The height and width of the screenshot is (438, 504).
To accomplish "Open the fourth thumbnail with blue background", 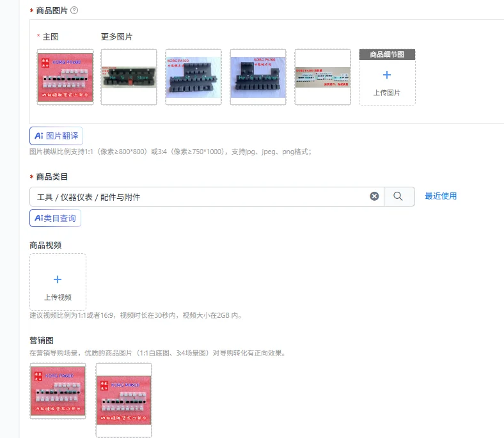I will 258,77.
